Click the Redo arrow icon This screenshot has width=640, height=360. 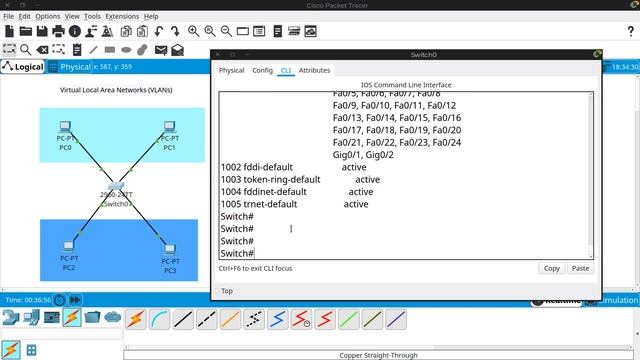point(175,31)
